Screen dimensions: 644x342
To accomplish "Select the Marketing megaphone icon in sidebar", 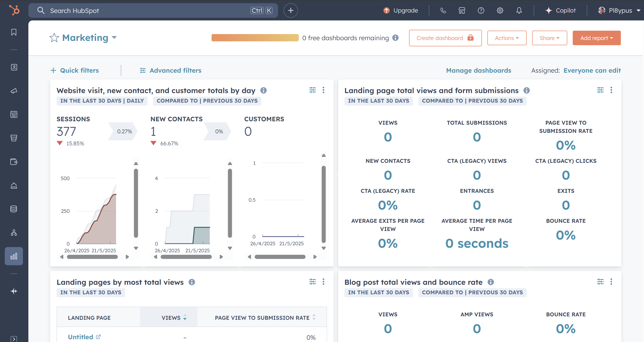I will click(14, 91).
